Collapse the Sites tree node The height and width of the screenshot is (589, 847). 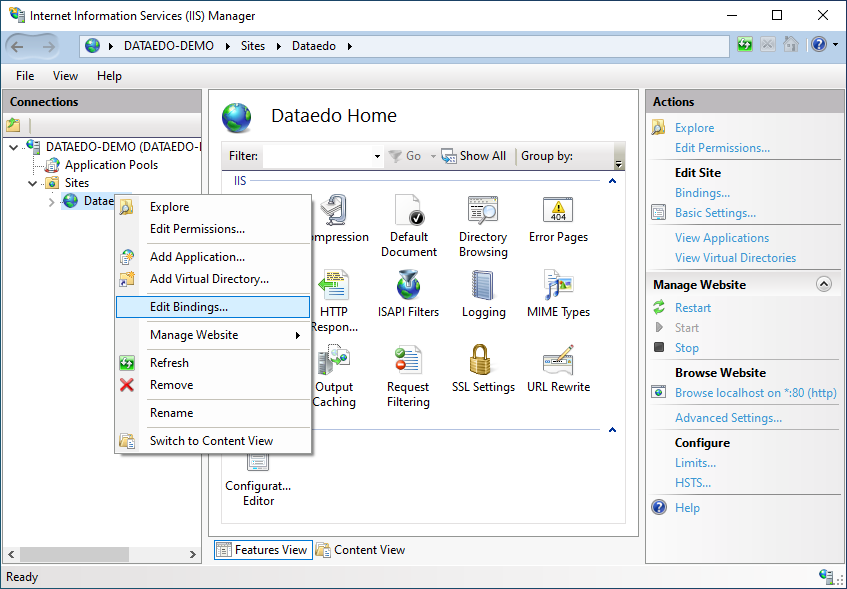(33, 183)
